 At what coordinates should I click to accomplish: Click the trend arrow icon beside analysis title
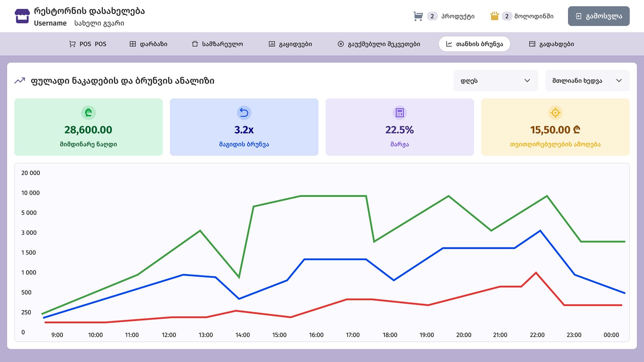pos(20,81)
